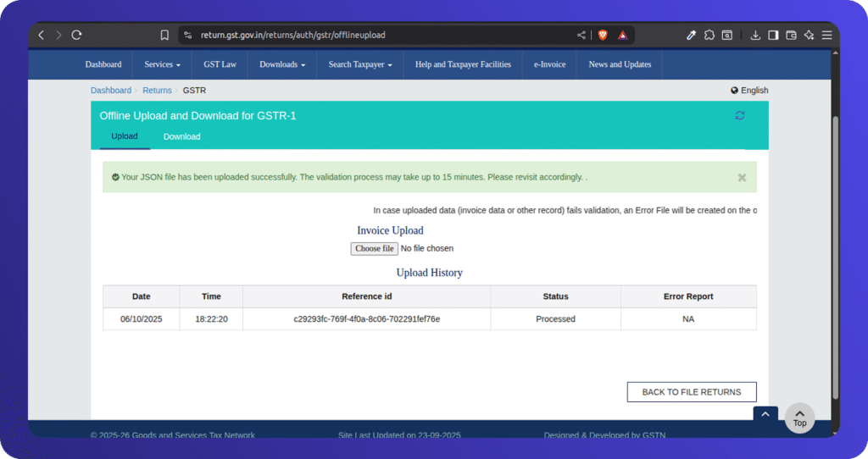The height and width of the screenshot is (459, 868).
Task: Click the Status column header
Action: pyautogui.click(x=555, y=296)
